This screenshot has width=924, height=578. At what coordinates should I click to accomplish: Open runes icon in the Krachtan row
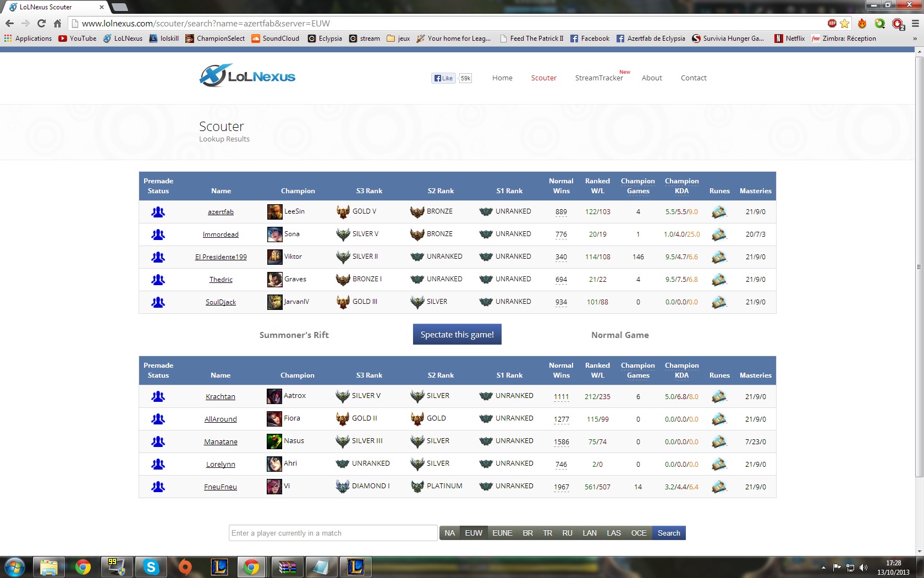719,396
